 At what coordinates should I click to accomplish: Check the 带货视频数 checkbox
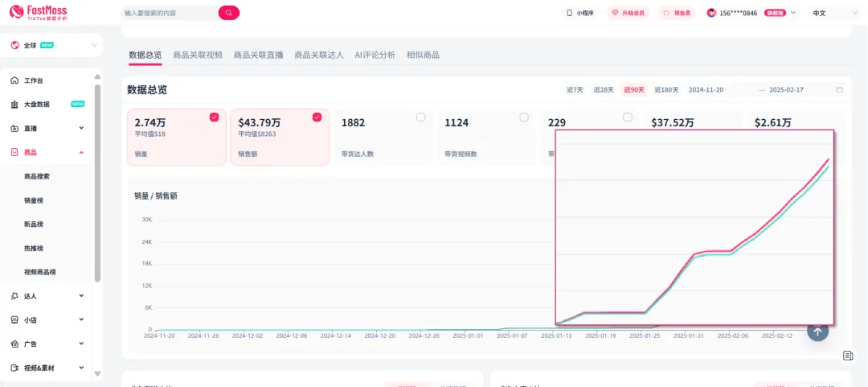(524, 117)
